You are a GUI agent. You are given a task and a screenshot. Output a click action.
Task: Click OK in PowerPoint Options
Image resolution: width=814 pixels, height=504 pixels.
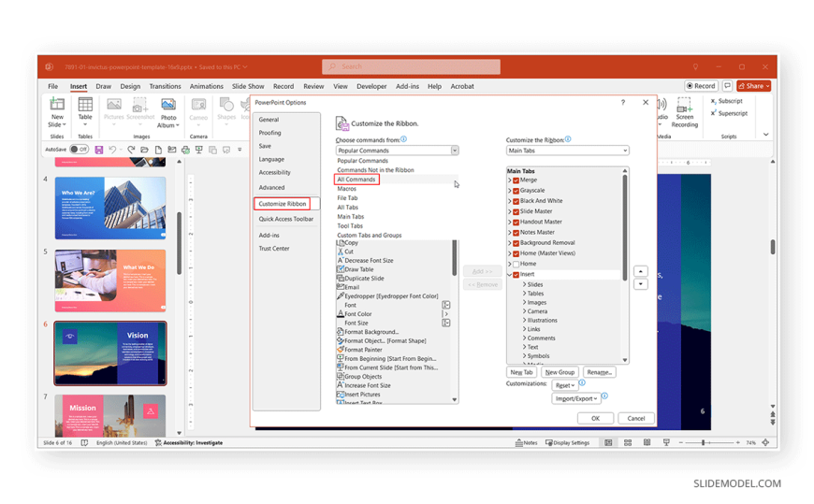coord(595,418)
